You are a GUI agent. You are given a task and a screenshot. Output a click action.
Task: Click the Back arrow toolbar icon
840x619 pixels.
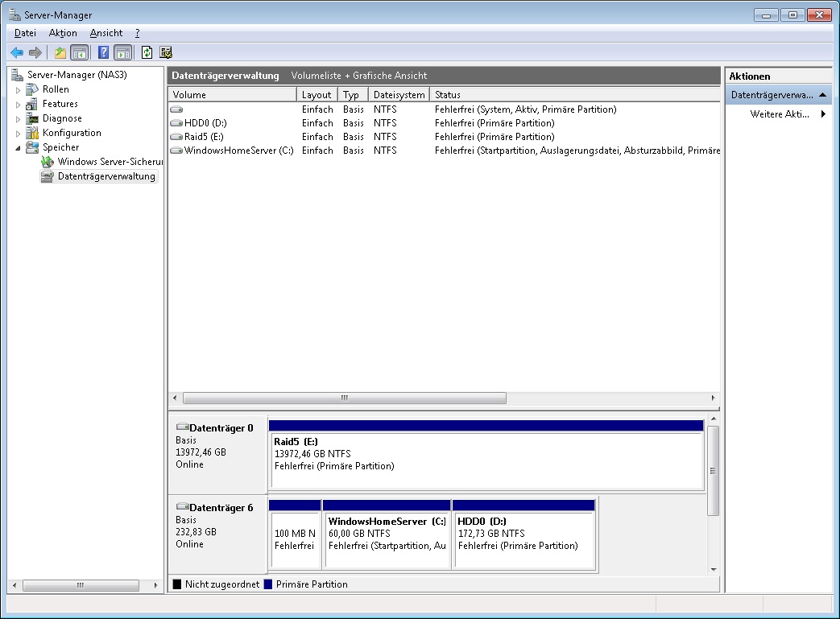pos(17,52)
